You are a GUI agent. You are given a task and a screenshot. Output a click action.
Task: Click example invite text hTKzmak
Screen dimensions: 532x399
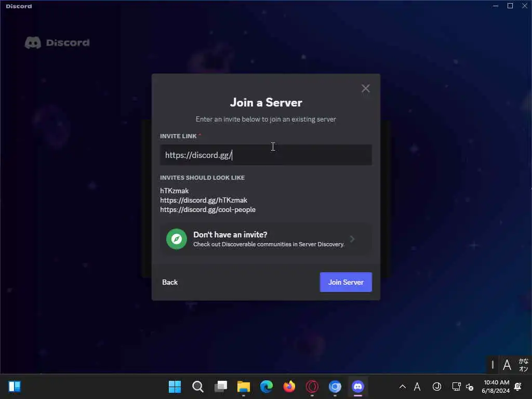pos(175,191)
